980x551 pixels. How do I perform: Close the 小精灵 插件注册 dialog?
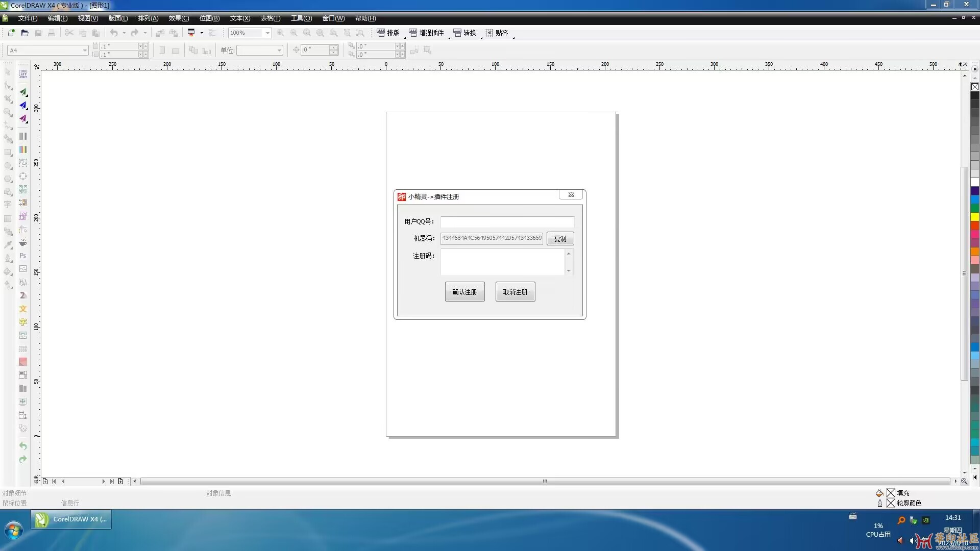click(x=571, y=194)
